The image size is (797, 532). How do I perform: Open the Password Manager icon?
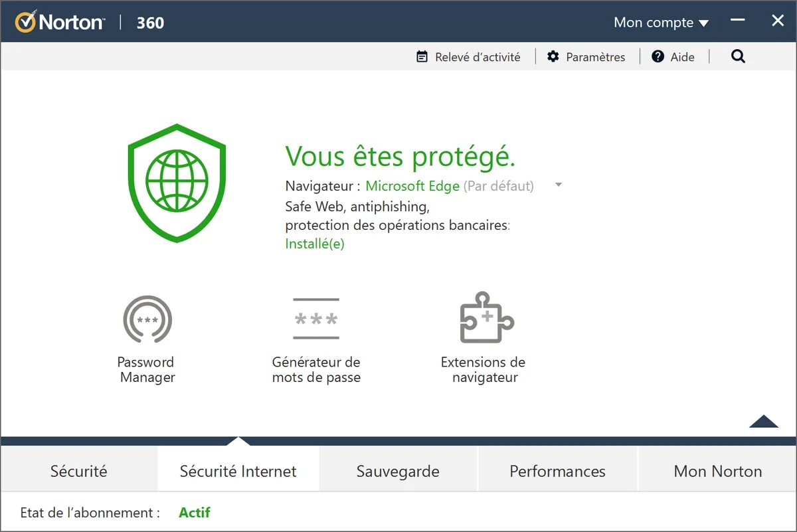tap(147, 319)
